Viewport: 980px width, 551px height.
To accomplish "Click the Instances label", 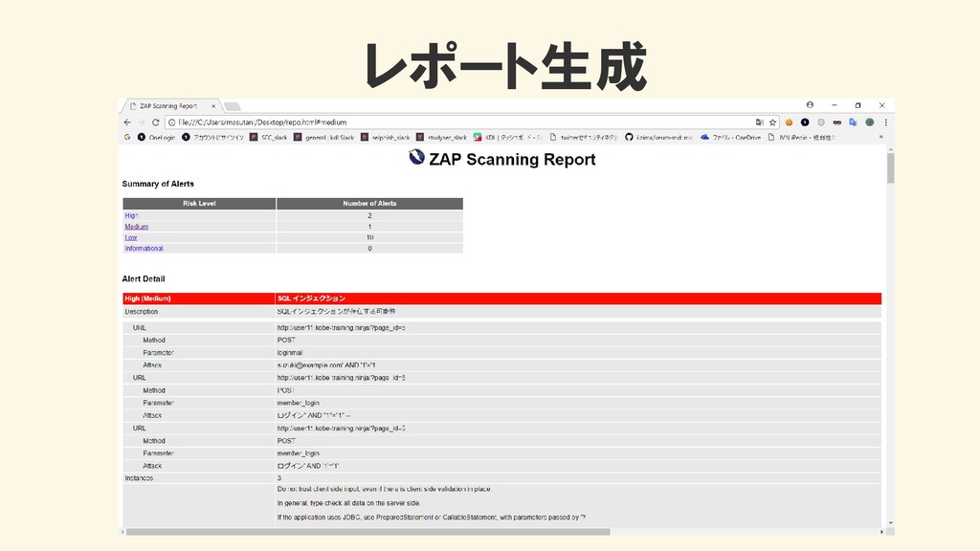I will [x=139, y=478].
